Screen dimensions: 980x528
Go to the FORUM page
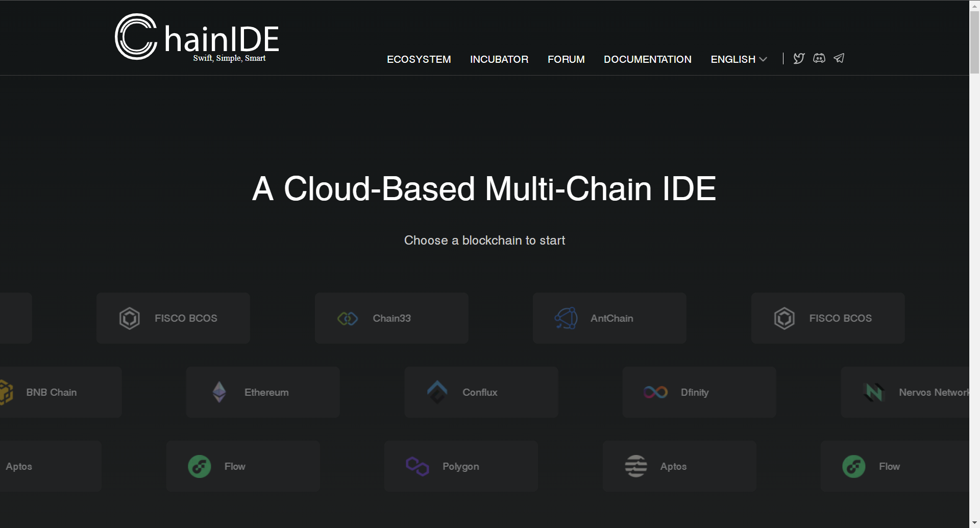[566, 59]
